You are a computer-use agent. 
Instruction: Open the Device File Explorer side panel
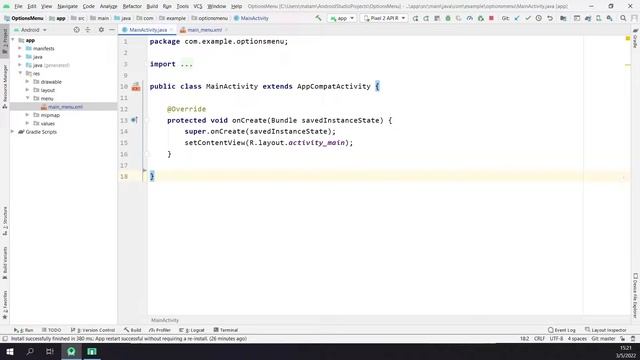635,295
